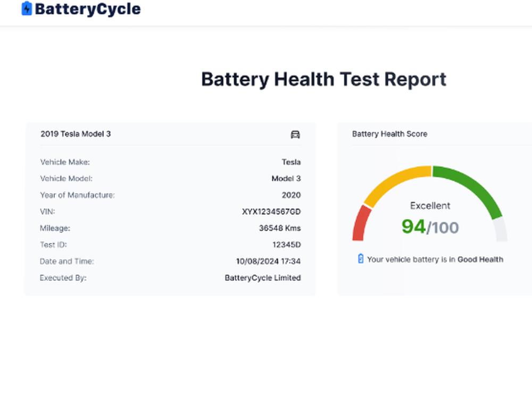
Task: Click the car icon in vehicle card
Action: (295, 134)
